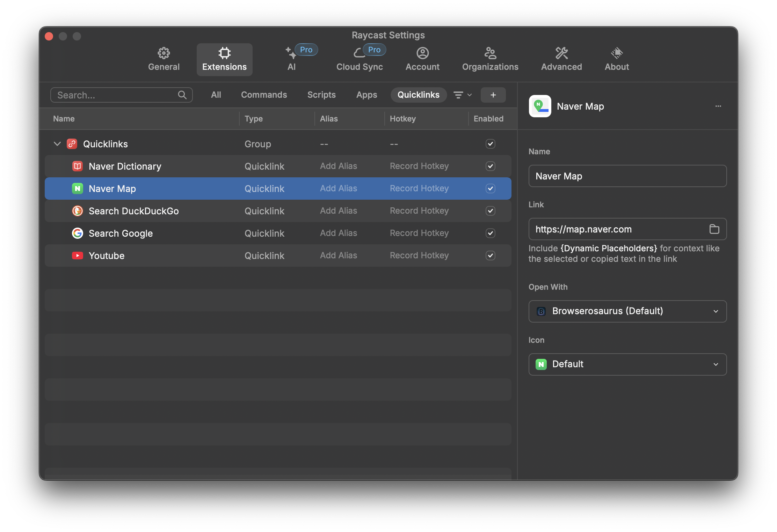Image resolution: width=777 pixels, height=532 pixels.
Task: Open the Cloud Sync tab
Action: coord(360,59)
